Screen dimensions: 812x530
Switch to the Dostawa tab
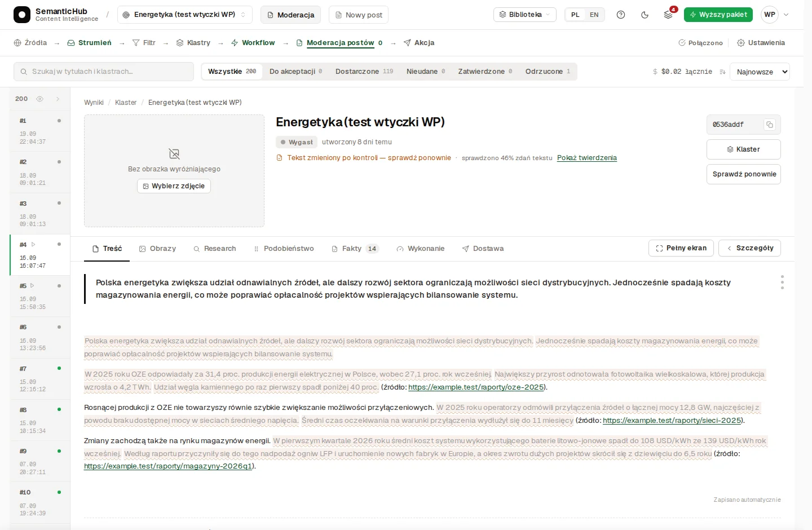[x=483, y=249]
